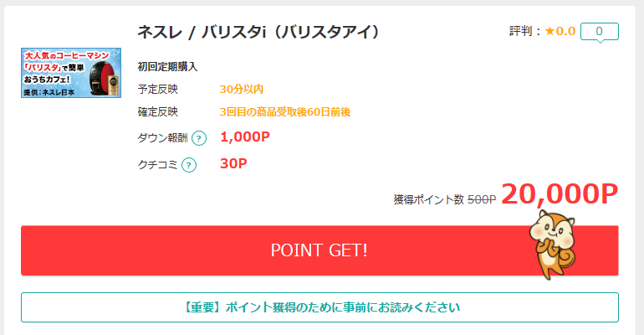
Task: Click the red POINT GET! button
Action: point(319,250)
